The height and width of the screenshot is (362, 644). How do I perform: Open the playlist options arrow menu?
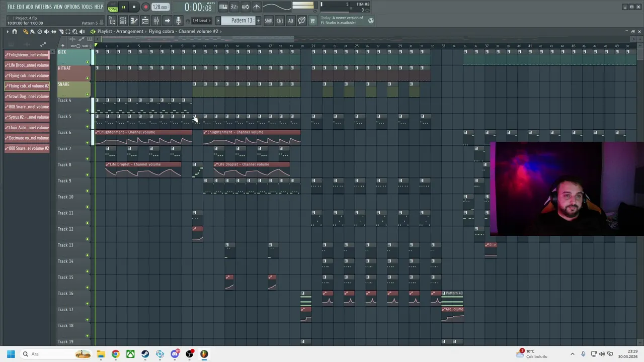click(x=8, y=32)
